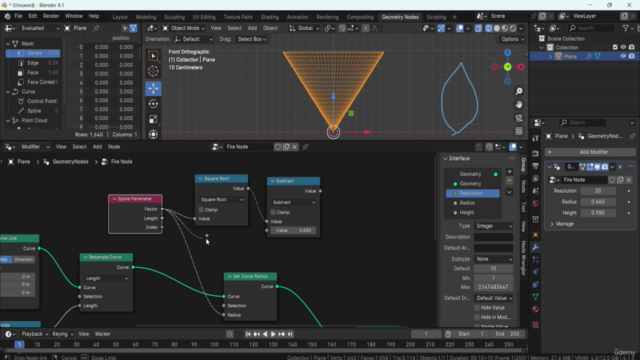This screenshot has width=640, height=360.
Task: Toggle Plane visibility eye in outliner
Action: point(623,56)
